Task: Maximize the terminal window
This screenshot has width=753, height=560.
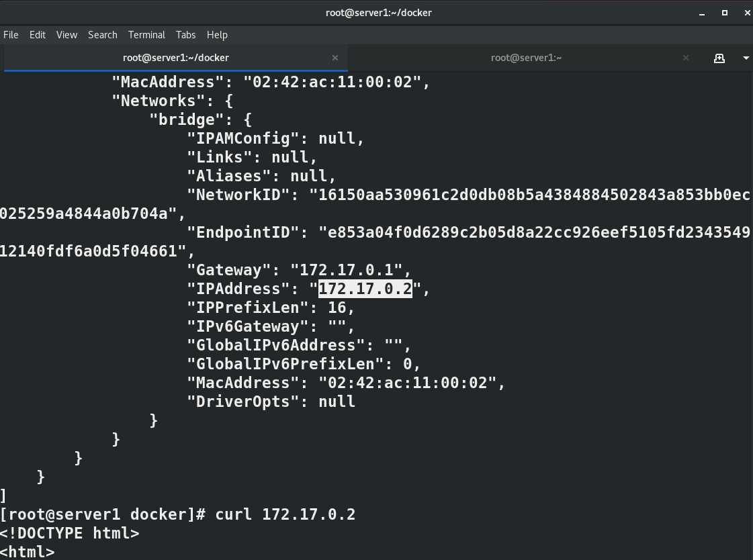Action: coord(725,13)
